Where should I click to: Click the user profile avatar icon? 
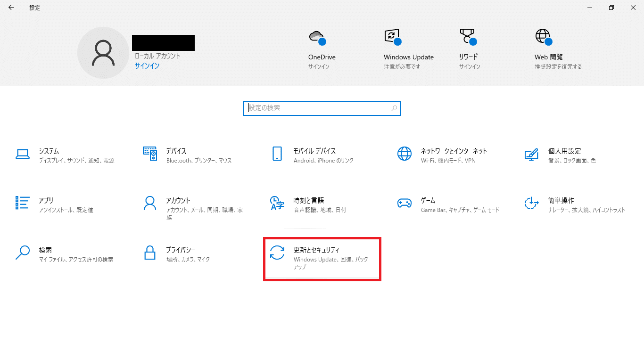pyautogui.click(x=103, y=53)
